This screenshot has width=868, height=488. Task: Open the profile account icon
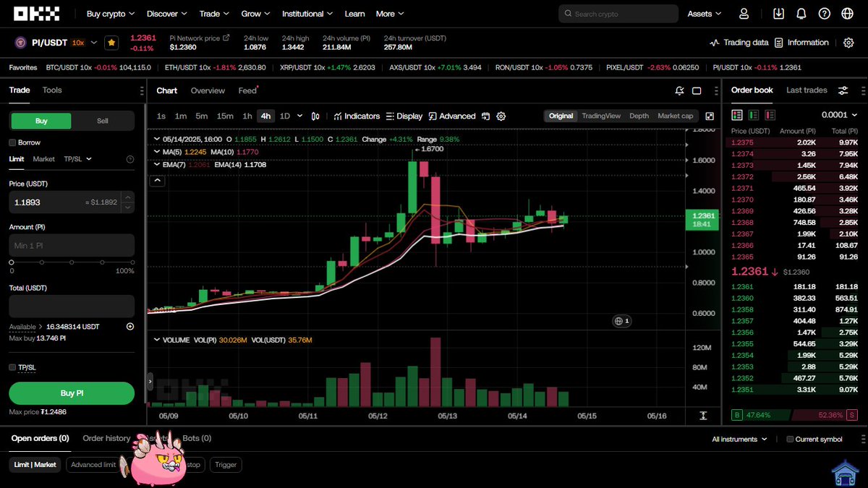(x=744, y=14)
